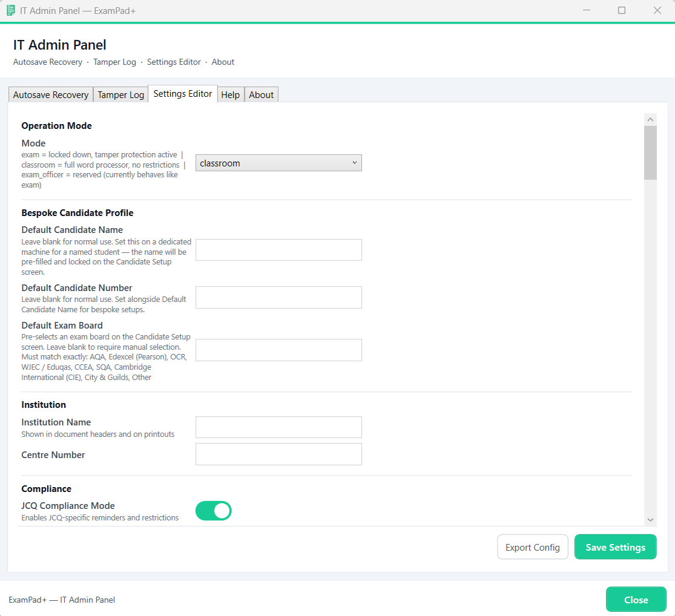Click the Autosave Recovery header link

click(x=48, y=62)
